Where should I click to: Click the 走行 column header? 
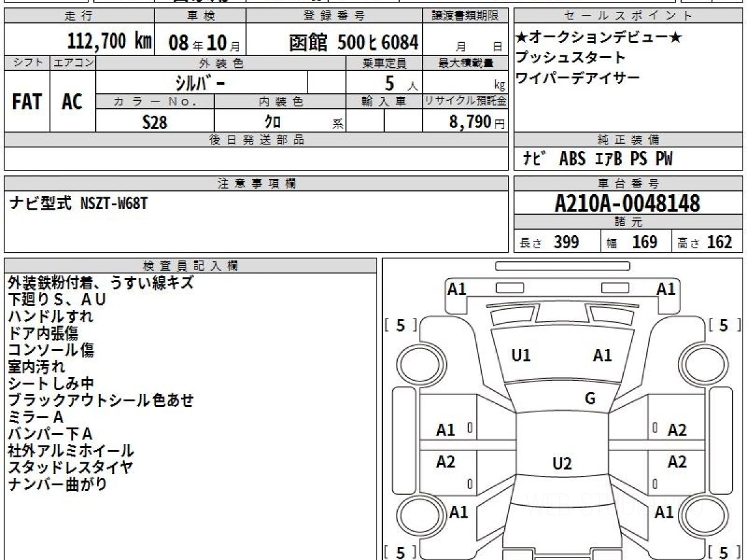tap(78, 16)
